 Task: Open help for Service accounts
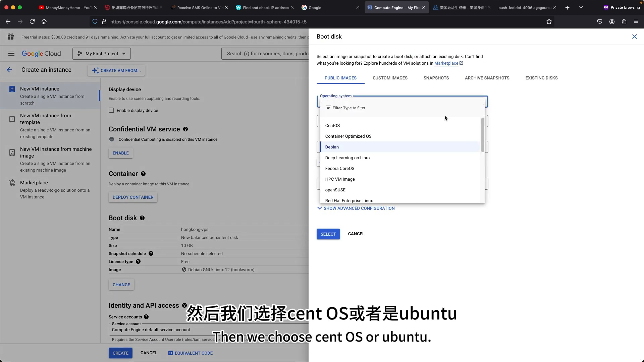146,317
